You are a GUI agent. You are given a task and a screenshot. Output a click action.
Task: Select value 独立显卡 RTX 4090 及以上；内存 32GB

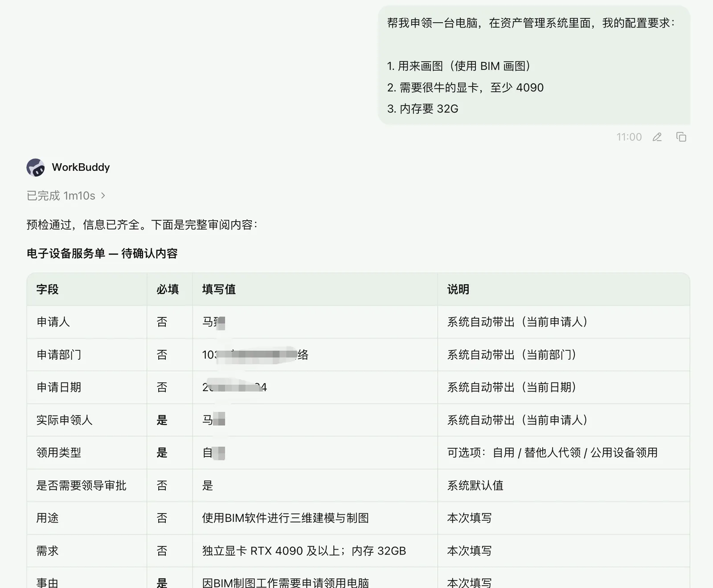coord(304,551)
